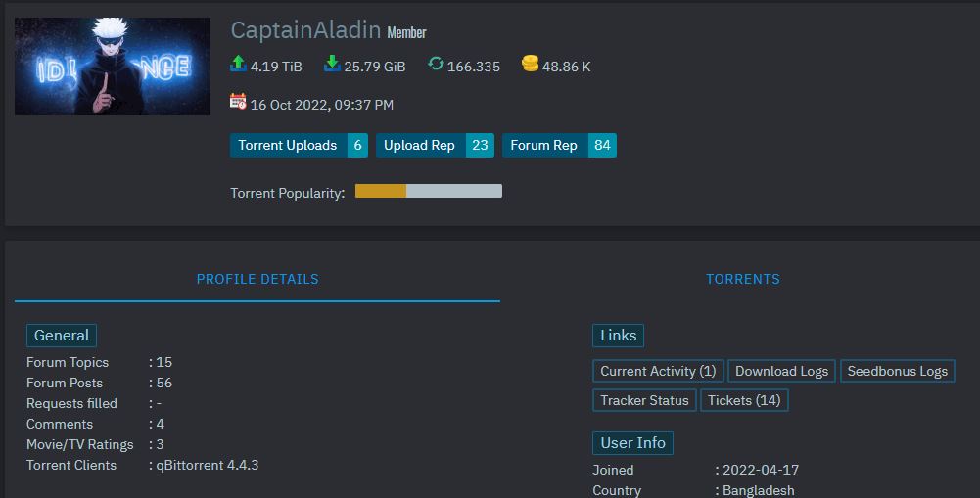This screenshot has height=498, width=980.
Task: Open Upload Rep badge
Action: point(435,145)
